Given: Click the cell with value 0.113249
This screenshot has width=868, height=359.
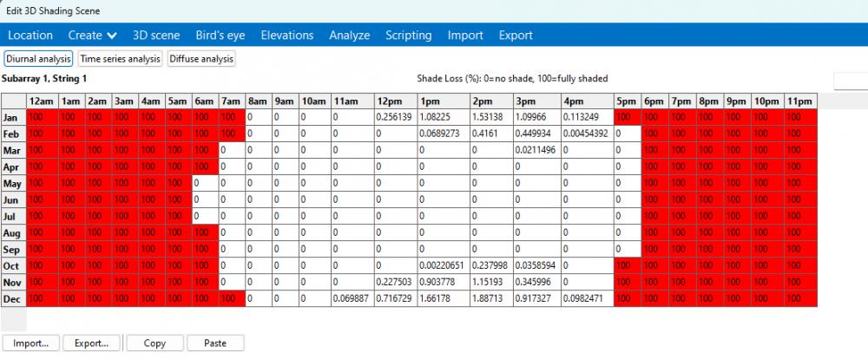Looking at the screenshot, I should click(x=588, y=117).
